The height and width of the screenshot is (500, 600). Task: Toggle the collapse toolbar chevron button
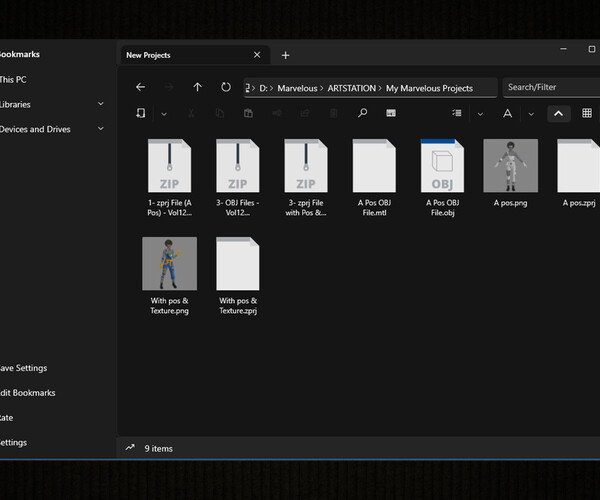[x=558, y=114]
